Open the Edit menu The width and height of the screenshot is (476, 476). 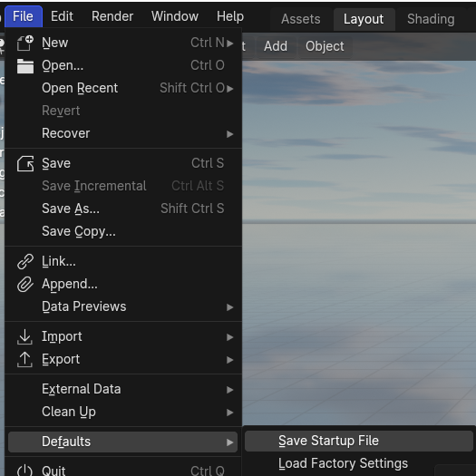click(x=62, y=16)
